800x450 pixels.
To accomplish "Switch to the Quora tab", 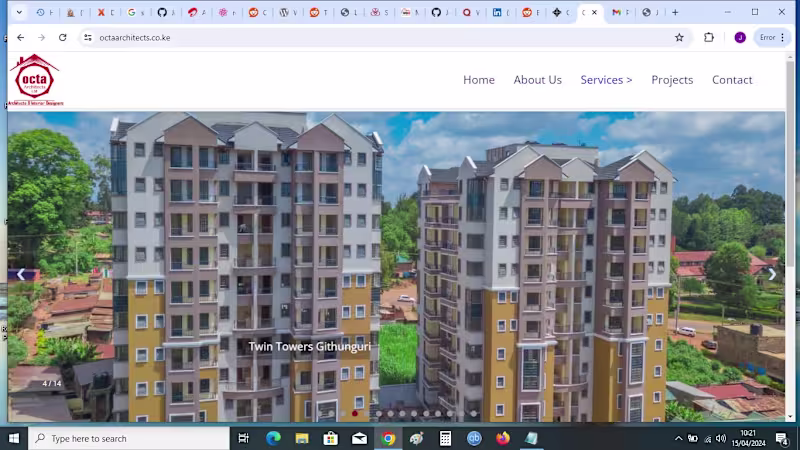I will click(x=470, y=12).
